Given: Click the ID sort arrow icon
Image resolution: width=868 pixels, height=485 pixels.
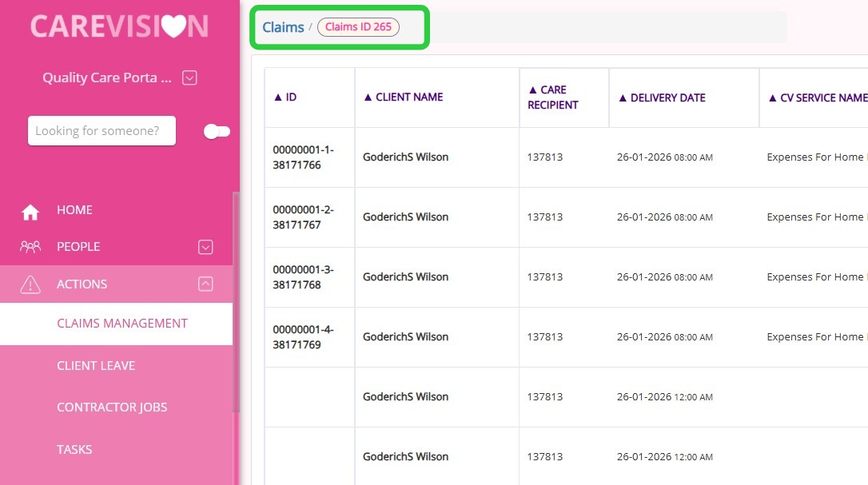Looking at the screenshot, I should [x=278, y=97].
